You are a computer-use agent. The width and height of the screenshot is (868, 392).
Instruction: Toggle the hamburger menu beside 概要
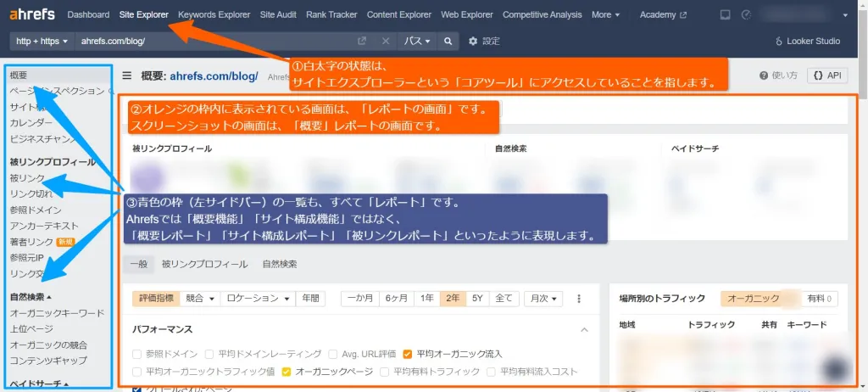pyautogui.click(x=127, y=76)
